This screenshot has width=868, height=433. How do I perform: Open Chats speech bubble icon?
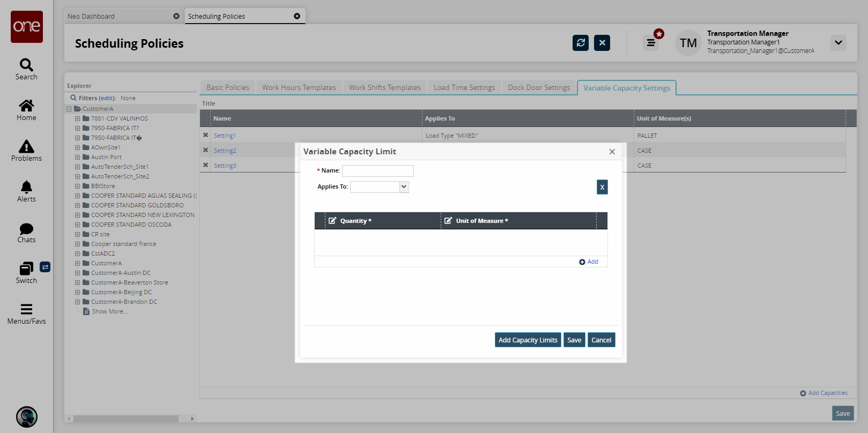pos(26,229)
